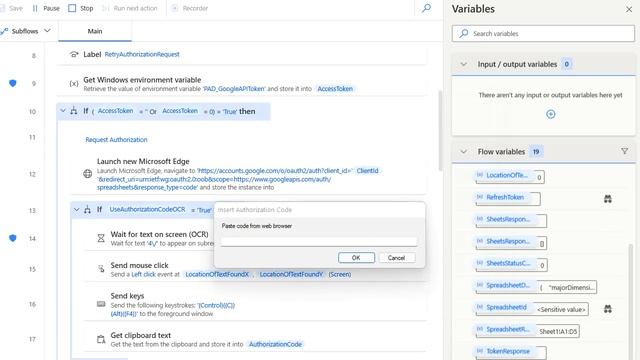Expand the Subflows dropdown
The width and height of the screenshot is (640, 360).
pos(25,31)
